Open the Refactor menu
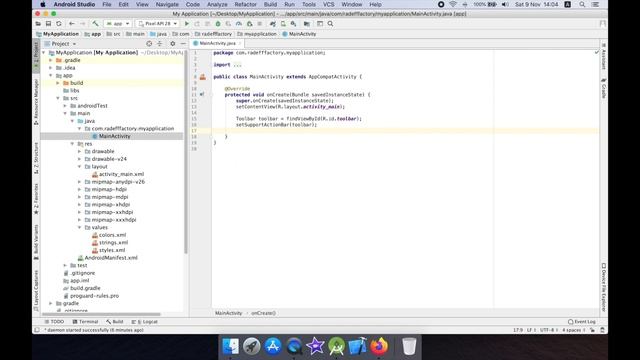 (x=245, y=4)
